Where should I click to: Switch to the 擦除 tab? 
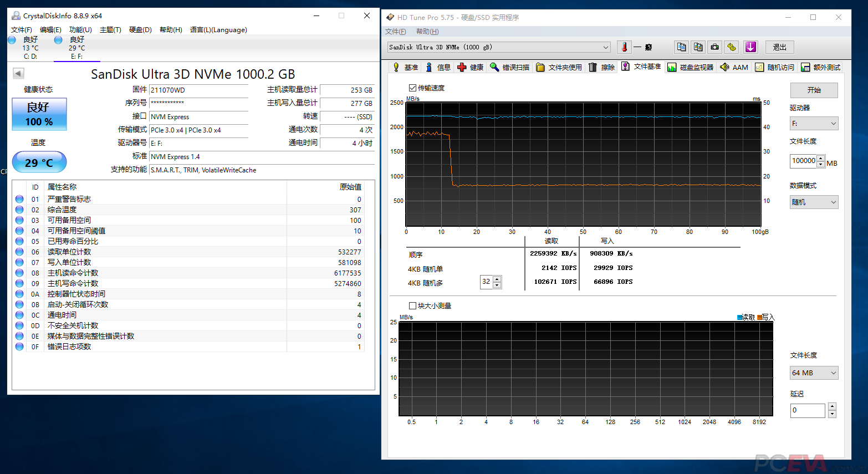(x=601, y=68)
